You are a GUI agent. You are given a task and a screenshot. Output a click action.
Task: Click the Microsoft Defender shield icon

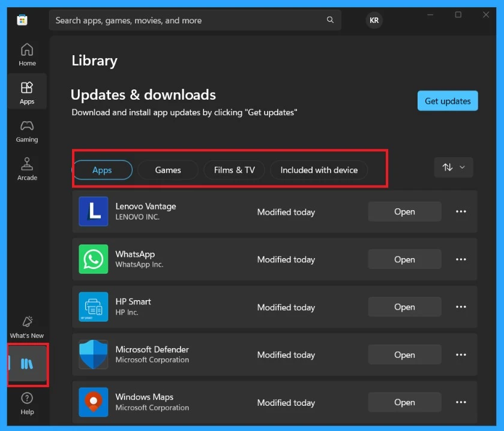[94, 354]
